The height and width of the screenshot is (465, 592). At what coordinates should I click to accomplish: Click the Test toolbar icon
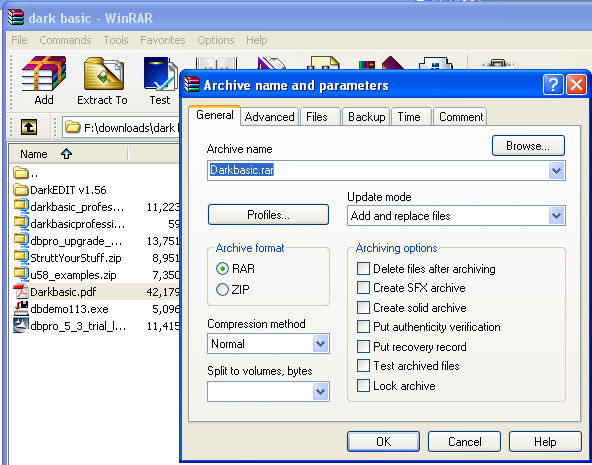(160, 74)
